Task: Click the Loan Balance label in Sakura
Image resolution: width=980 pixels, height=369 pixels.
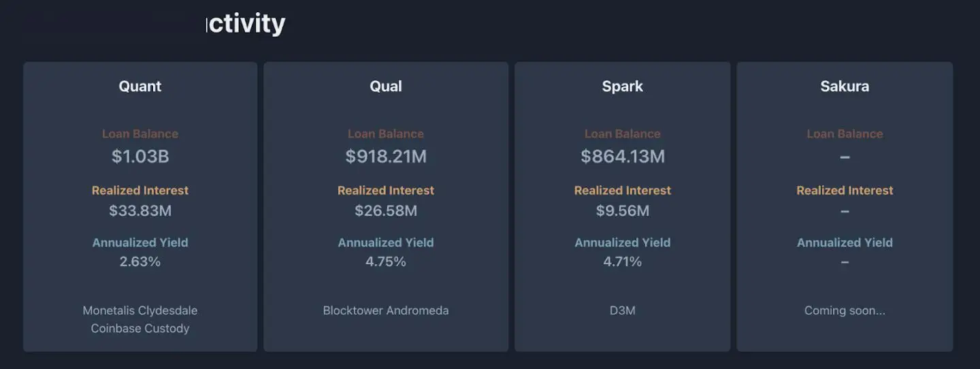Action: pyautogui.click(x=845, y=134)
